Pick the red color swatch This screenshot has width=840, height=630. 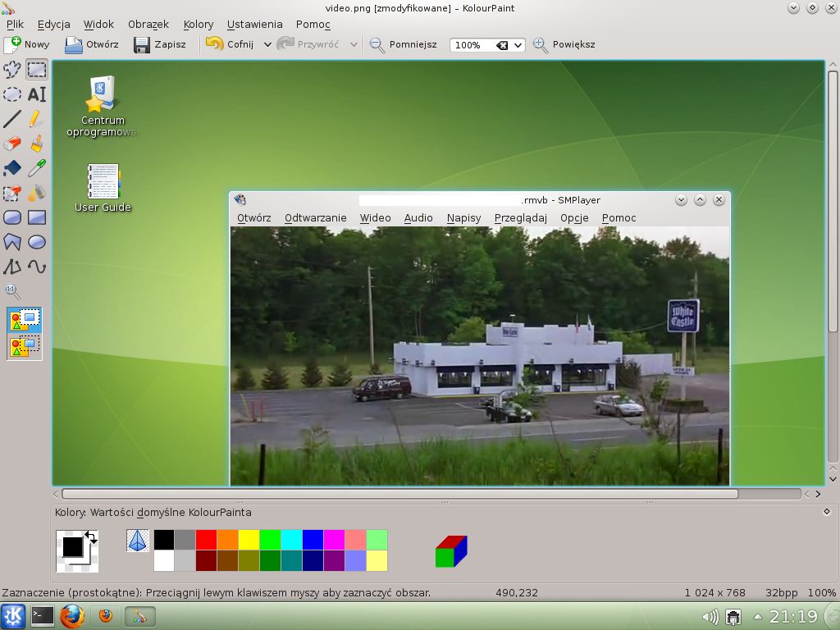pyautogui.click(x=206, y=540)
